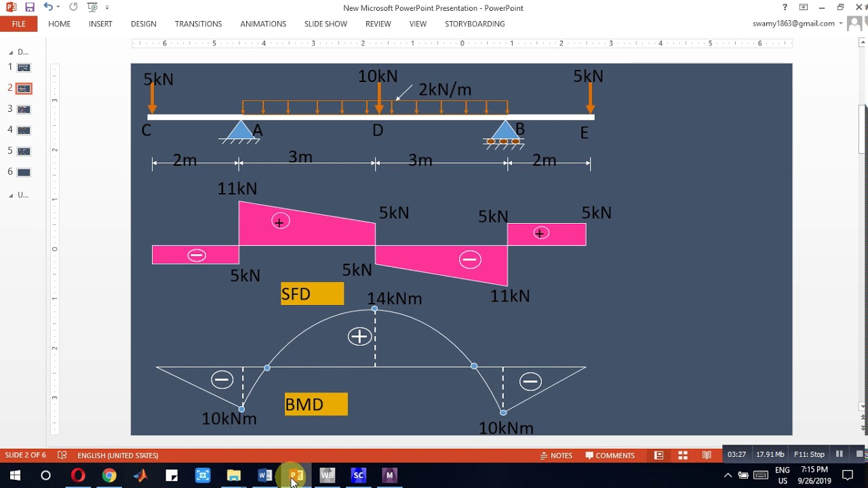Viewport: 868px width, 488px height.
Task: Switch to Slide Sorter view icon
Action: [683, 455]
